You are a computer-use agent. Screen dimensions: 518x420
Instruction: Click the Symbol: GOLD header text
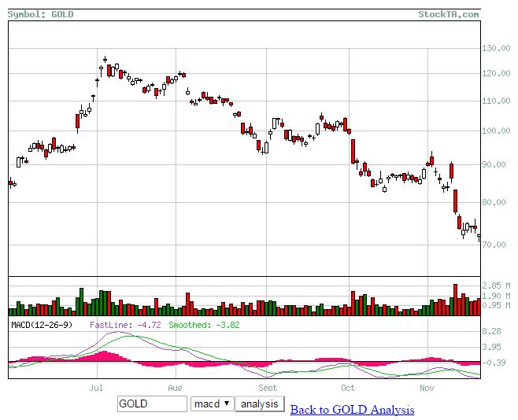[x=41, y=14]
